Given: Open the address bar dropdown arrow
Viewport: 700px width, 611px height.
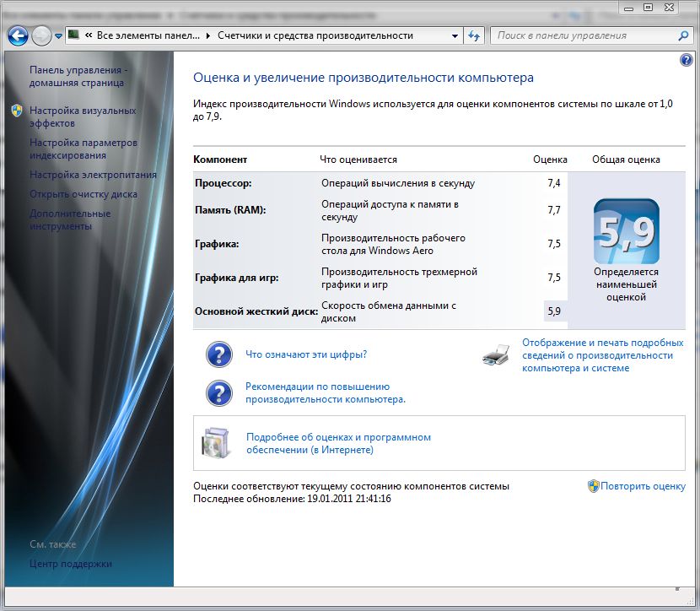Looking at the screenshot, I should 455,35.
